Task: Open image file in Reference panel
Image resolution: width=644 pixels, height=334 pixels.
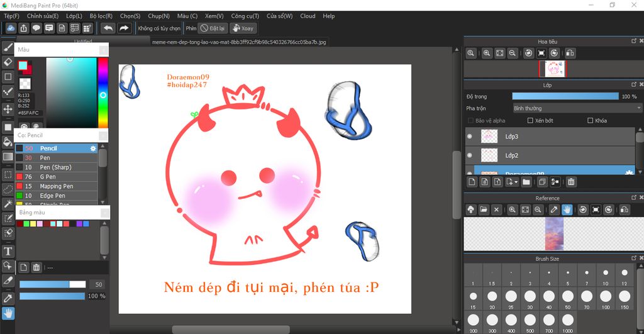Action: pos(484,209)
